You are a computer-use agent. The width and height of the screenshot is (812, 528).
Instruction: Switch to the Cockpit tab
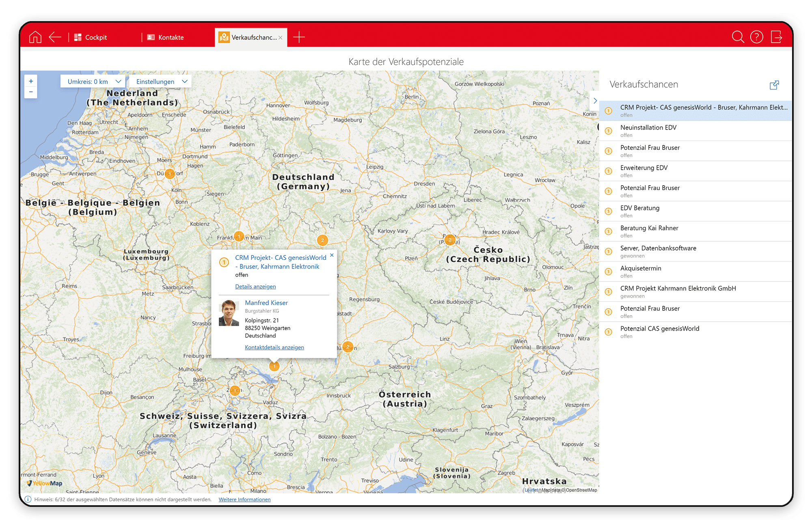point(90,37)
